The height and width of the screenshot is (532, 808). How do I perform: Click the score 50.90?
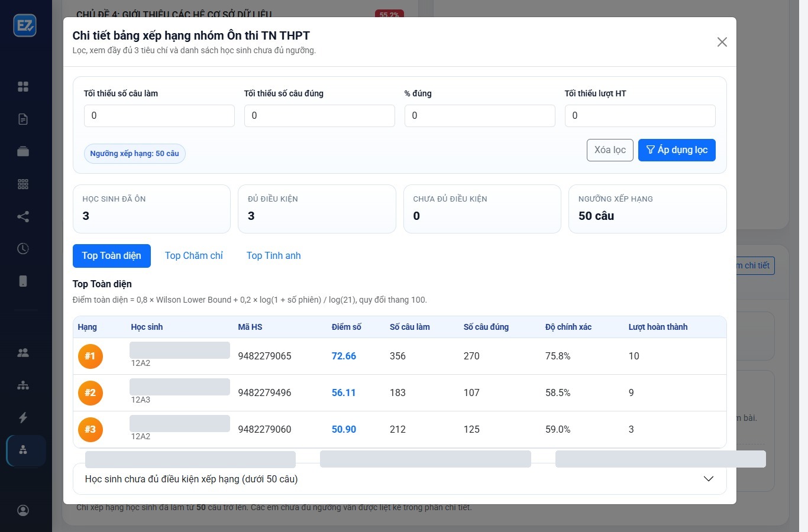pyautogui.click(x=344, y=429)
